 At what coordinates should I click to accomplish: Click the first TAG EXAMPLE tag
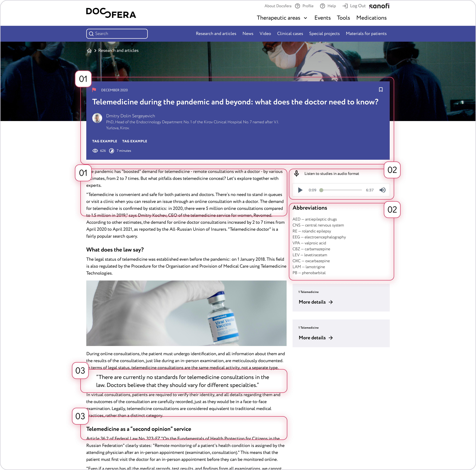click(105, 141)
